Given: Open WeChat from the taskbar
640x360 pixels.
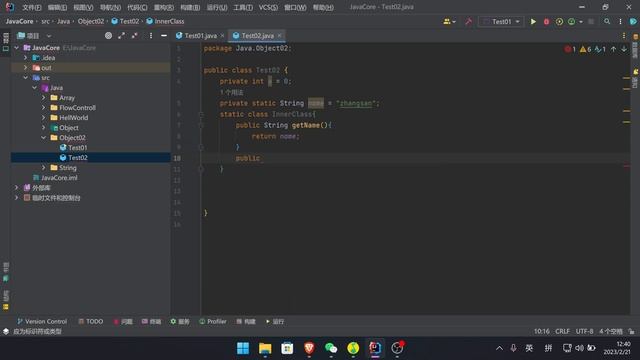Looking at the screenshot, I should pos(331,348).
